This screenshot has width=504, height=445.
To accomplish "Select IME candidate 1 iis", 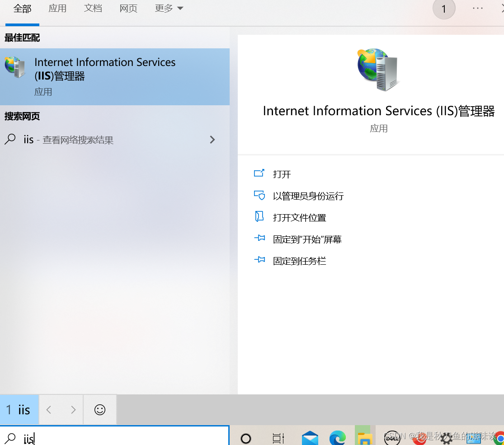I will coord(19,410).
